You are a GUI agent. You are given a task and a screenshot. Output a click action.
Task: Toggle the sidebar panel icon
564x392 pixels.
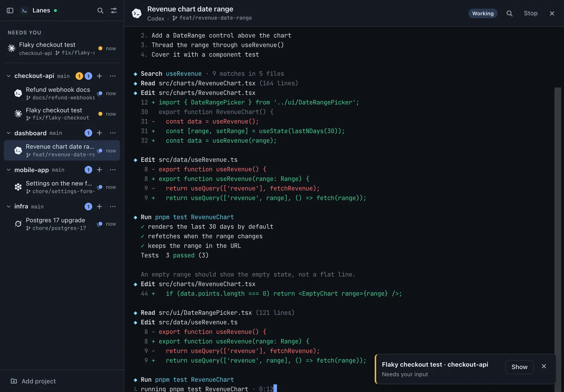10,11
